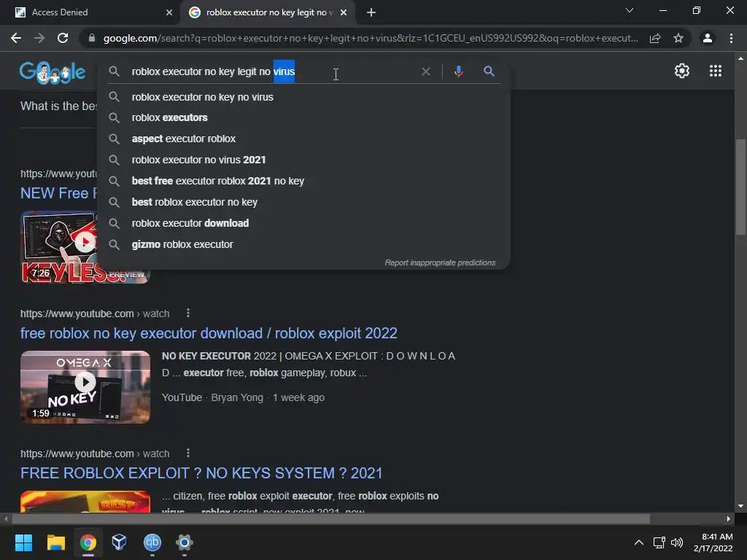Viewport: 747px width, 560px height.
Task: Switch to the Access Denied tab
Action: point(90,12)
